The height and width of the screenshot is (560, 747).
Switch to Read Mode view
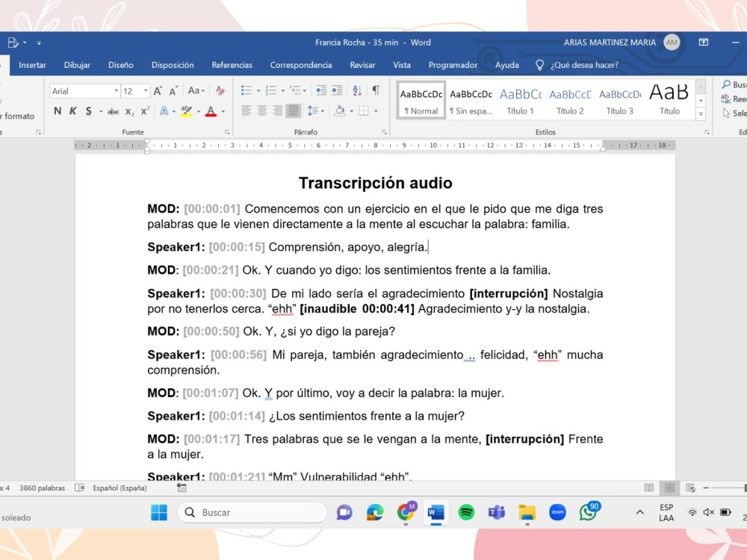(x=649, y=488)
